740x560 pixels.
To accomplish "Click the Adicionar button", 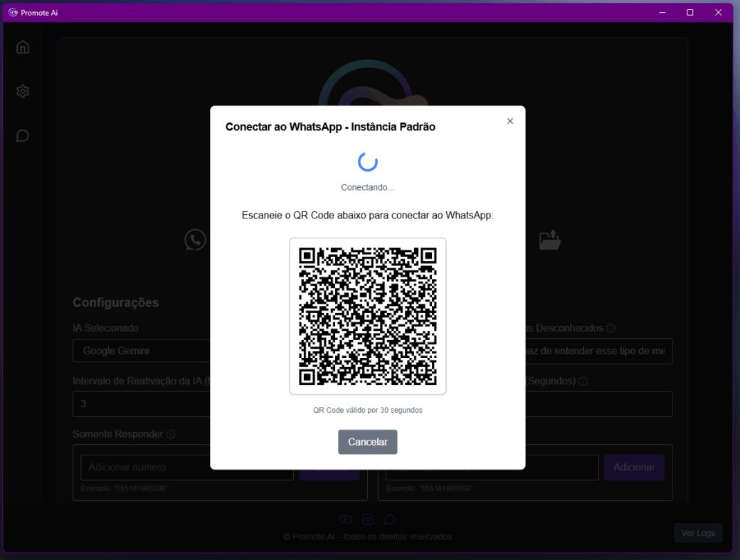I will pyautogui.click(x=633, y=467).
